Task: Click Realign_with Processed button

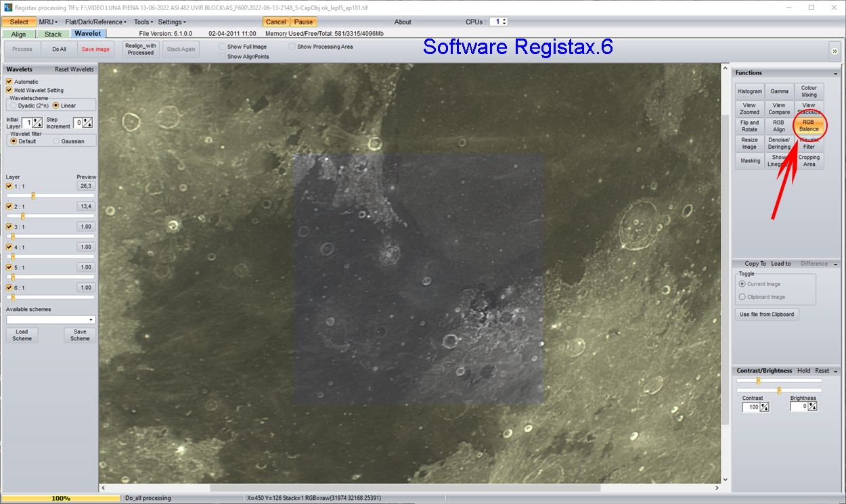Action: 141,49
